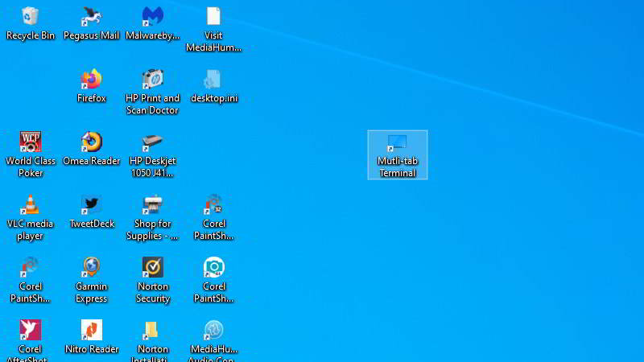Click the VLC media player cone icon
Screen dimensions: 644x362
pyautogui.click(x=30, y=204)
